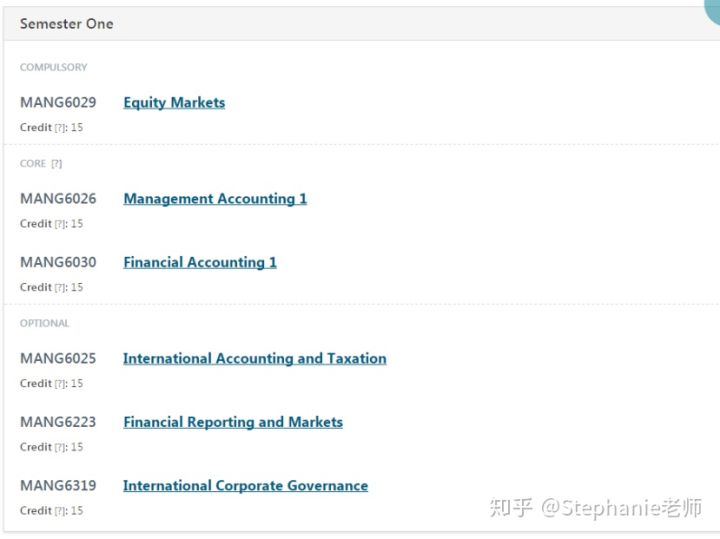Click the [?] help icon beside CORE
720x539 pixels.
click(56, 164)
